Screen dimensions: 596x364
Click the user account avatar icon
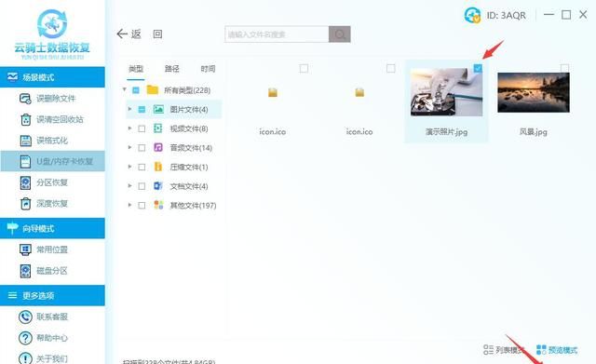(472, 15)
